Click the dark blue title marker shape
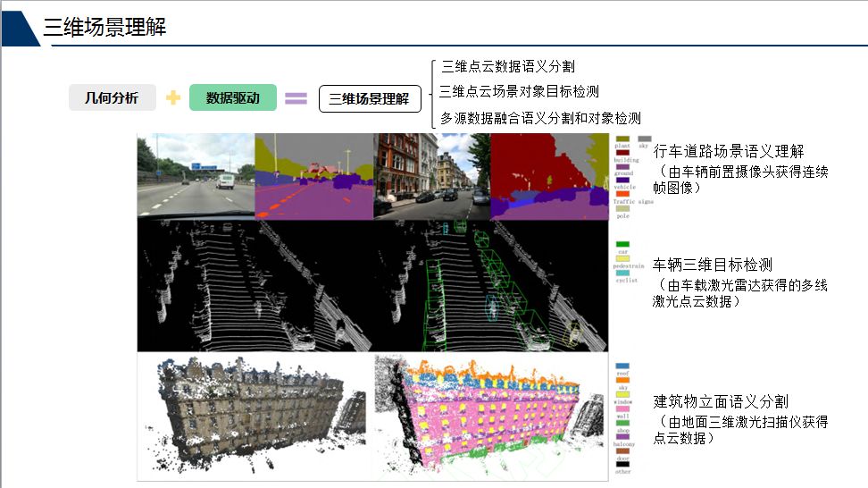 [20, 29]
